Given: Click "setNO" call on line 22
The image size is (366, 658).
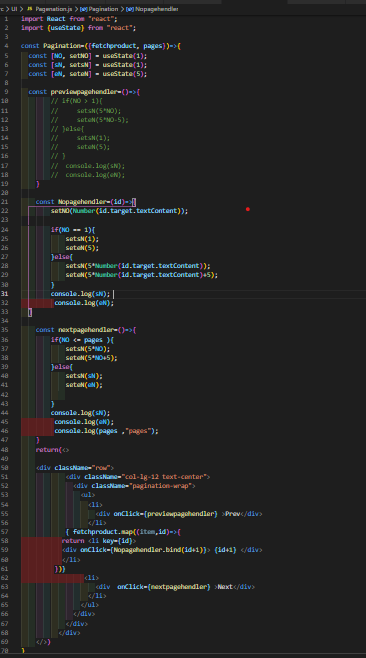Looking at the screenshot, I should pyautogui.click(x=60, y=211).
